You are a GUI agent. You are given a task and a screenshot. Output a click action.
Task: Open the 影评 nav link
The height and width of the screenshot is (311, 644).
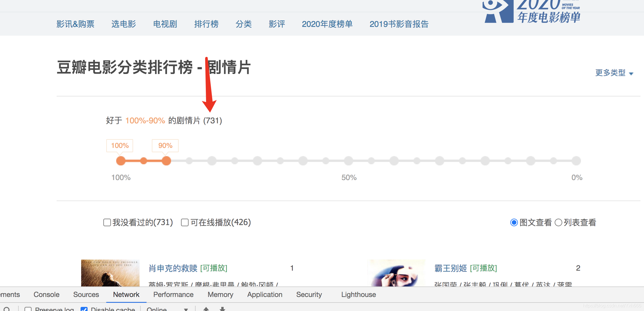click(x=277, y=24)
